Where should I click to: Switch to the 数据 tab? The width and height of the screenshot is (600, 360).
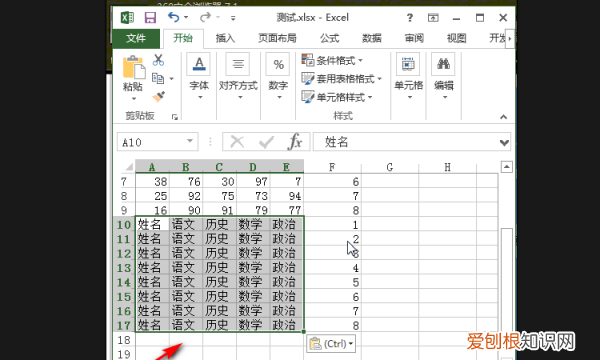(x=372, y=38)
